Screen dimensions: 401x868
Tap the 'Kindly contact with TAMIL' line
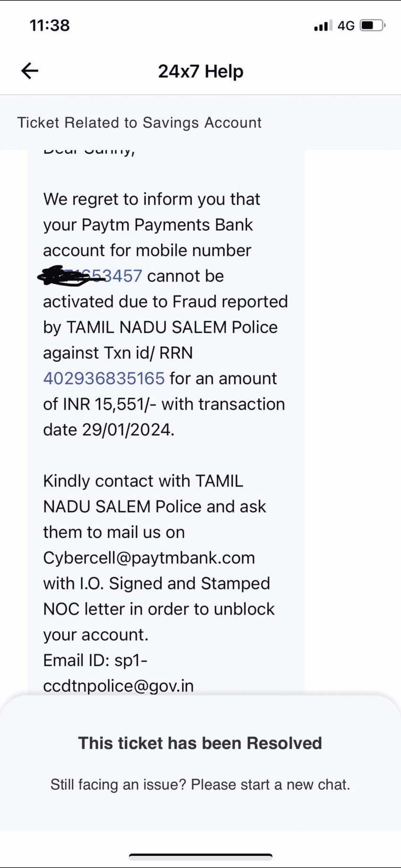pyautogui.click(x=143, y=481)
